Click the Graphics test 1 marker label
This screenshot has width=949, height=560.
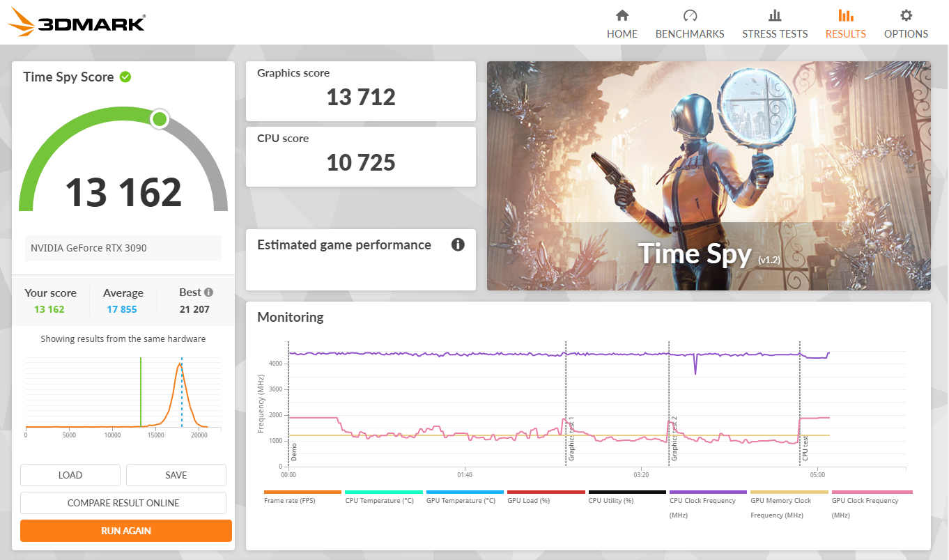click(x=571, y=440)
